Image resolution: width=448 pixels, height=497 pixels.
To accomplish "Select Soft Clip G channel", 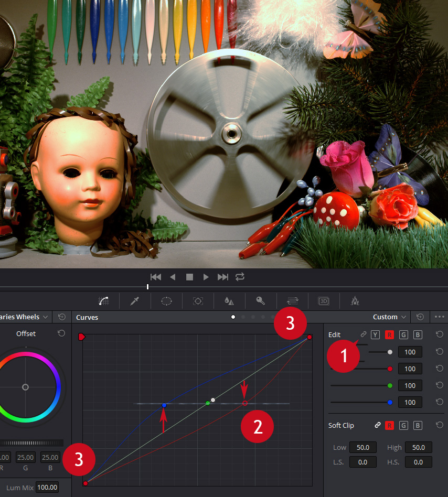I will (403, 425).
